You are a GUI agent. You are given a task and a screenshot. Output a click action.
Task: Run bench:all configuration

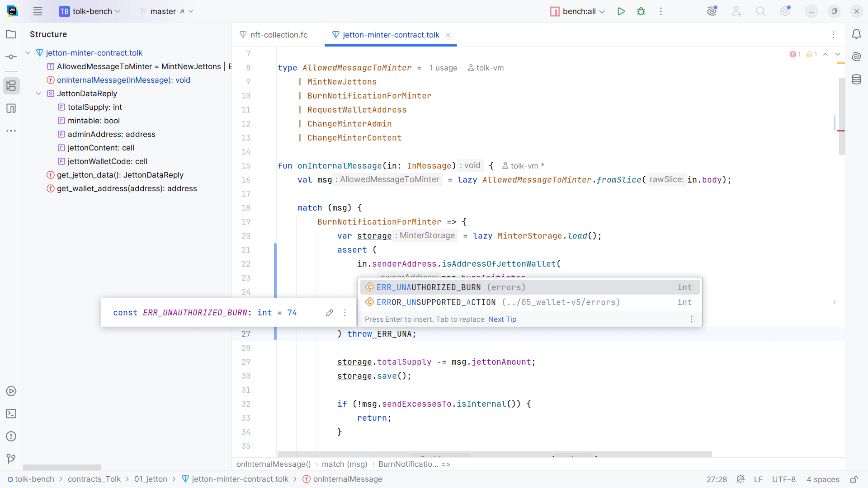pyautogui.click(x=621, y=11)
